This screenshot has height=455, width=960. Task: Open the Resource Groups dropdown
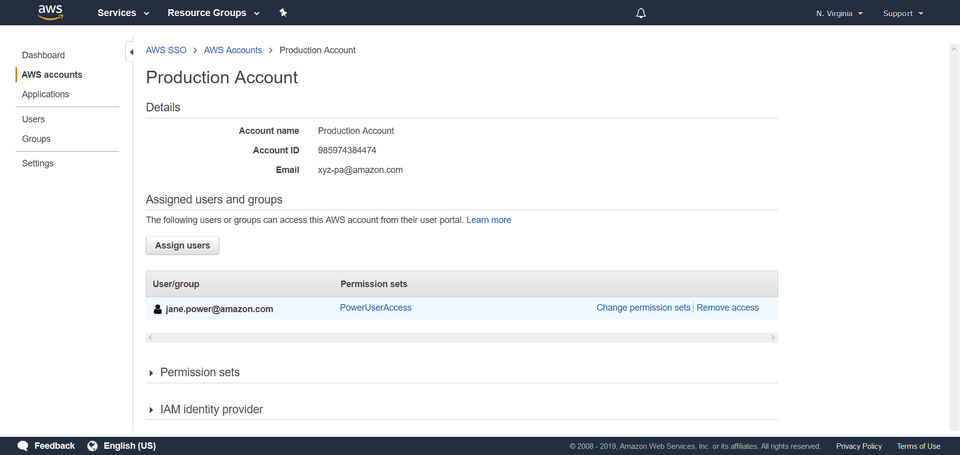point(213,13)
